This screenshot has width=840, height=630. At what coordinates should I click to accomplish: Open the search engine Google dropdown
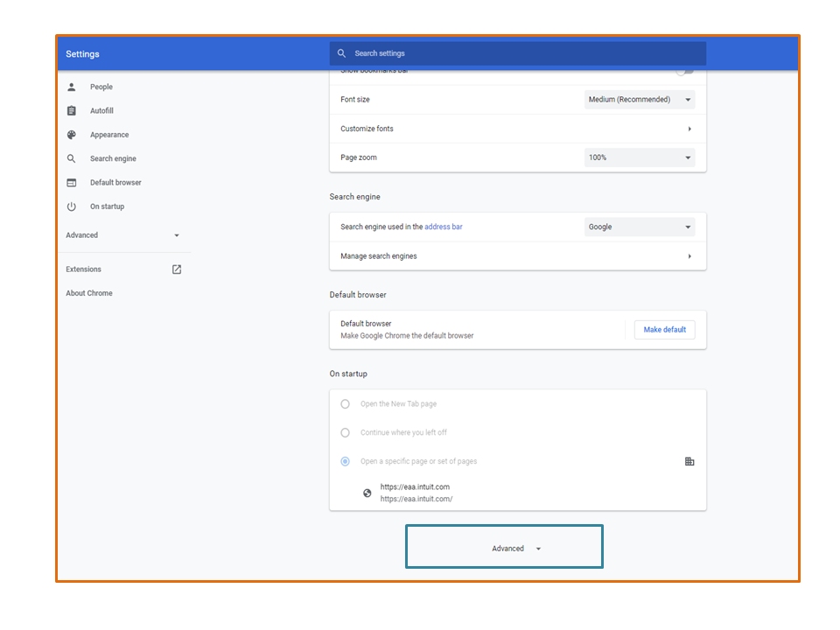[x=640, y=227]
